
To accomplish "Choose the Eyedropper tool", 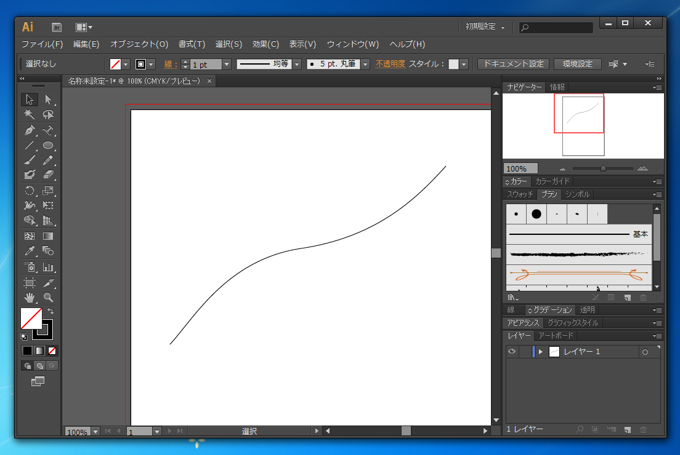I will tap(29, 251).
